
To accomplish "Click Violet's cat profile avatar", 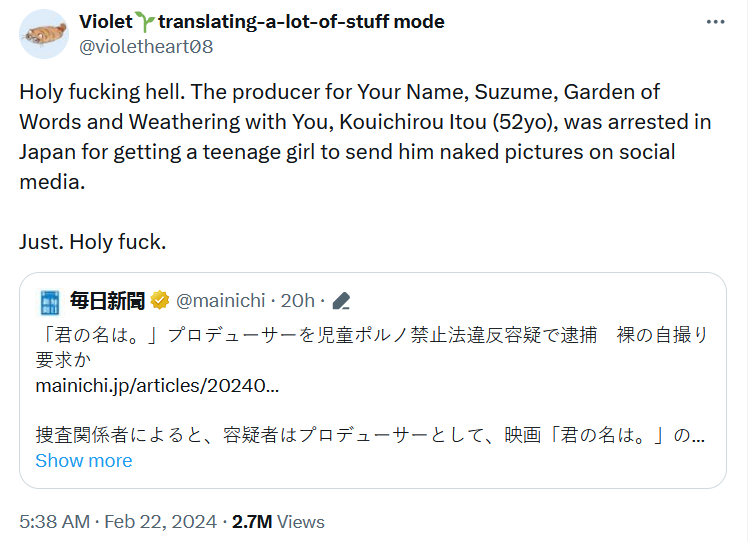I will [x=44, y=34].
